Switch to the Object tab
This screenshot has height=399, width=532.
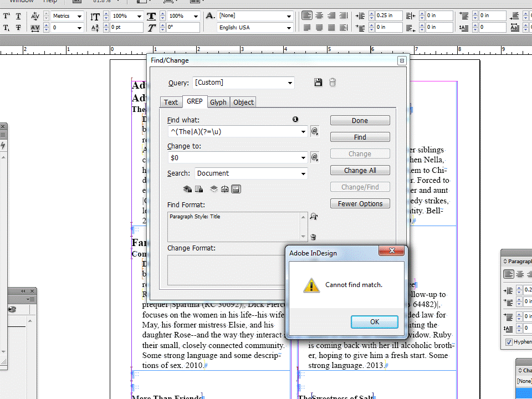click(243, 102)
